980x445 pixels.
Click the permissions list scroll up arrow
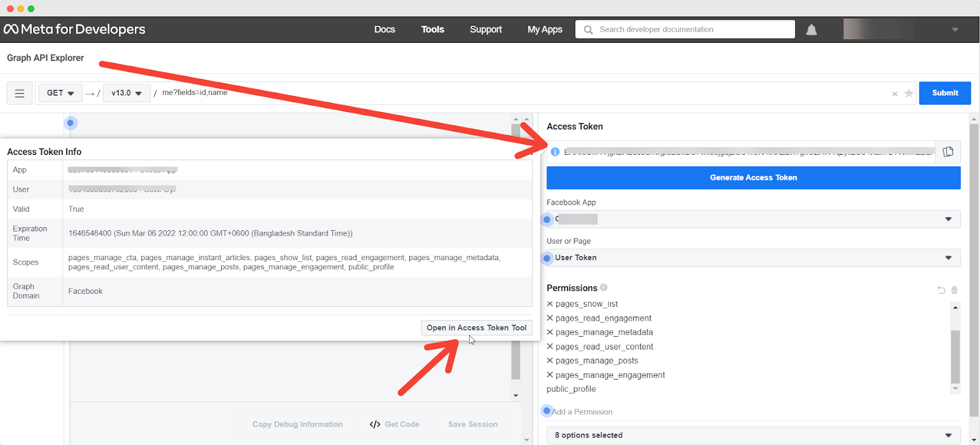click(x=956, y=307)
